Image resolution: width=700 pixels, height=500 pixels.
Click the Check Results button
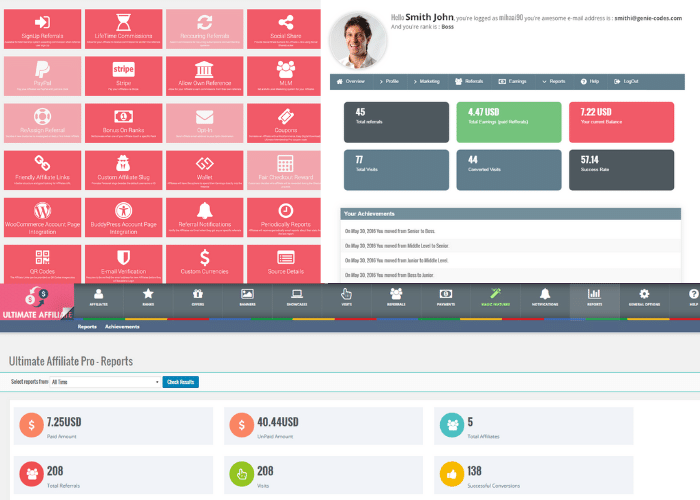click(x=180, y=382)
